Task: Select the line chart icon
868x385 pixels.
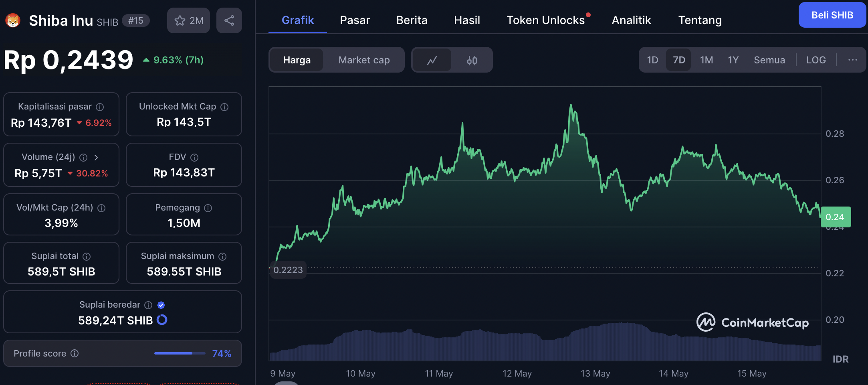Action: pos(432,60)
